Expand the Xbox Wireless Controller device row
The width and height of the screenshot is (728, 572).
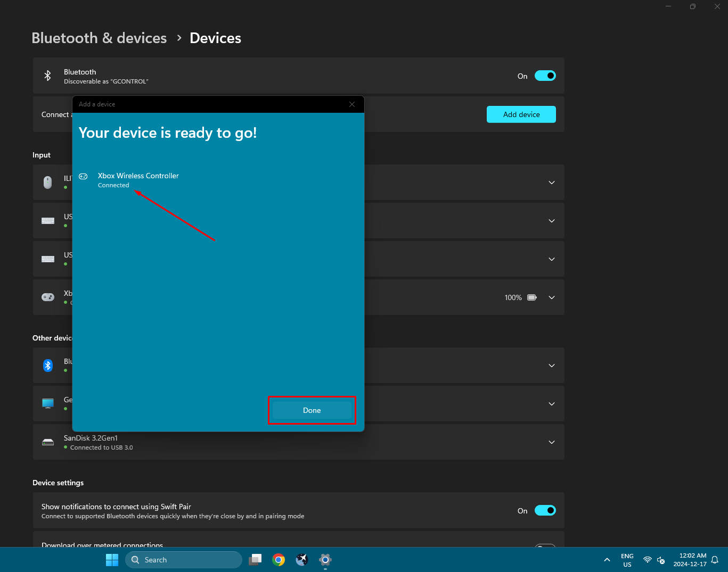tap(551, 297)
